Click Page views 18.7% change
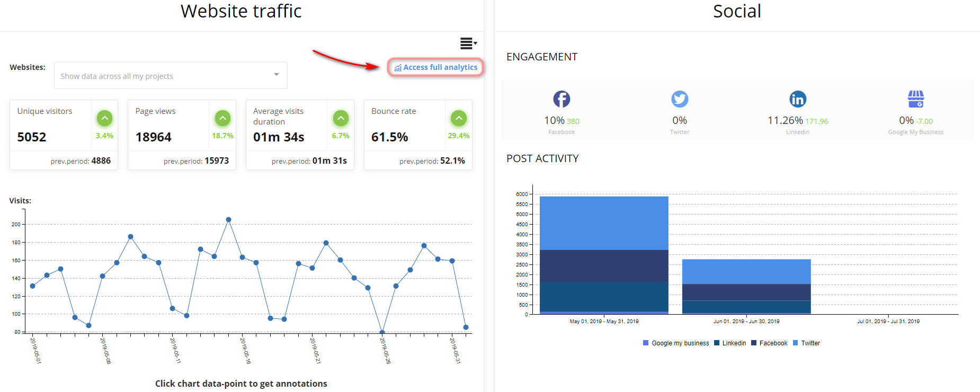 222,136
